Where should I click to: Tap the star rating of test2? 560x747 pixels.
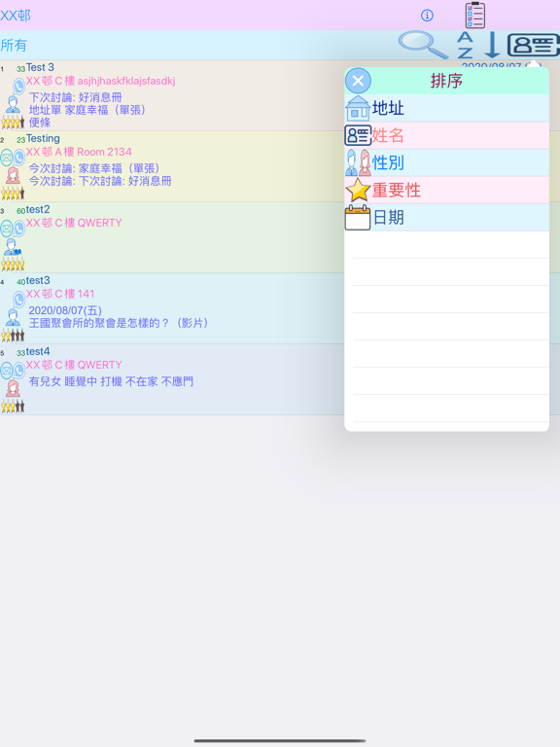(x=13, y=265)
